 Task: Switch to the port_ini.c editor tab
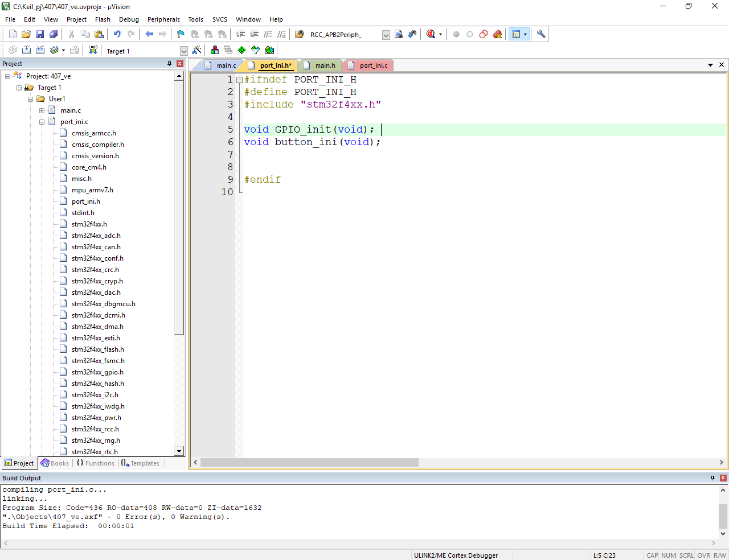pos(368,65)
